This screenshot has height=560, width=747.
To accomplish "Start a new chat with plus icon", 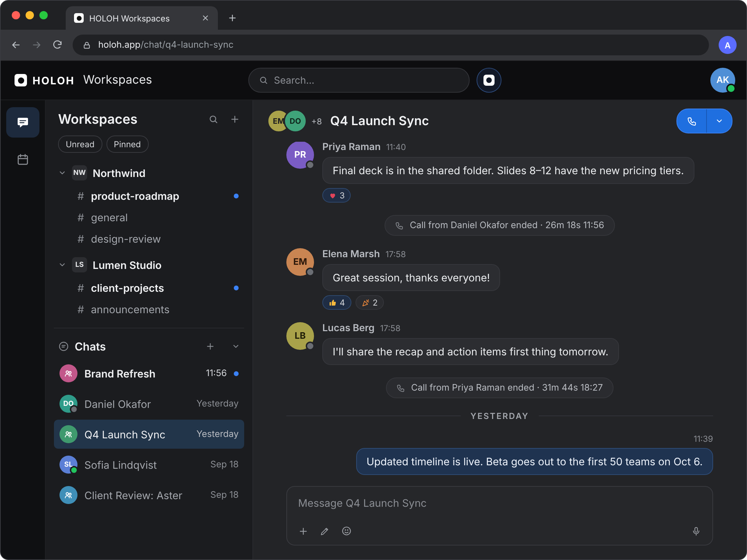I will point(210,346).
